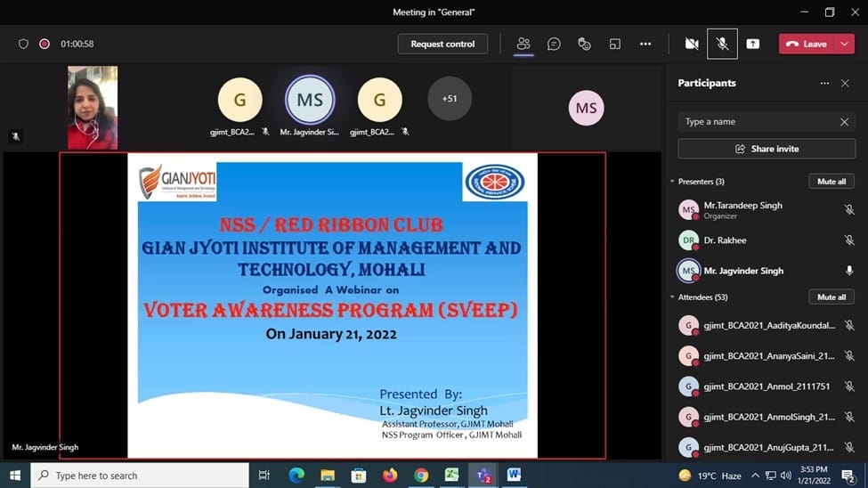Close the Participants panel
The image size is (868, 488).
(x=845, y=83)
